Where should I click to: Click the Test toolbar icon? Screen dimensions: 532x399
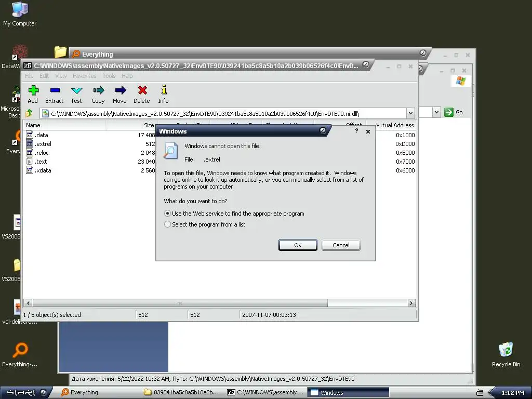[x=77, y=90]
